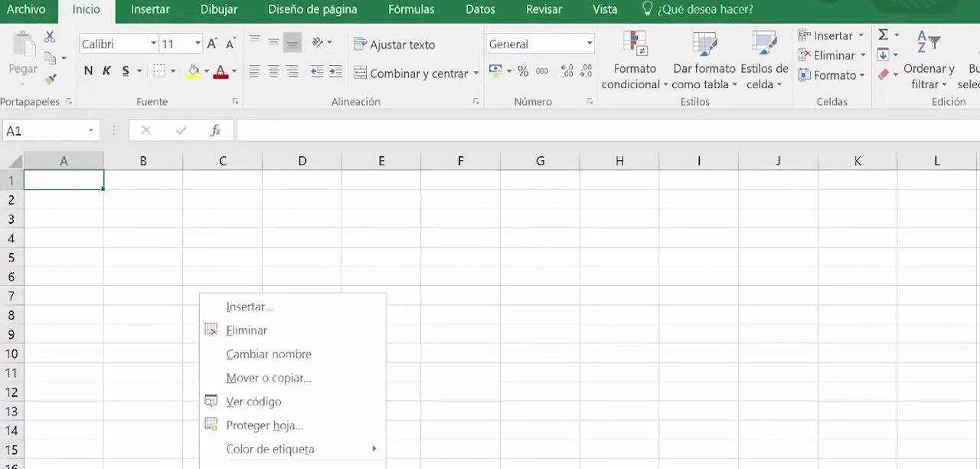Switch to the Fórmulas tab
This screenshot has height=469, width=980.
[411, 10]
